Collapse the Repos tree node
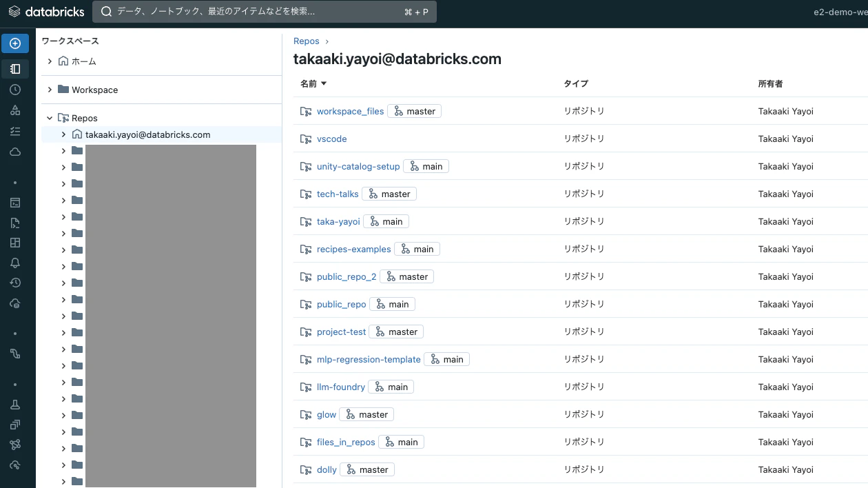 pyautogui.click(x=50, y=118)
